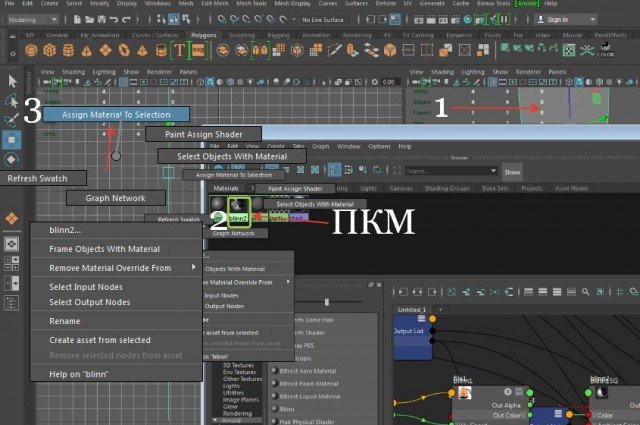Adjust the swatch size slider
The image size is (640, 425).
[x=327, y=301]
